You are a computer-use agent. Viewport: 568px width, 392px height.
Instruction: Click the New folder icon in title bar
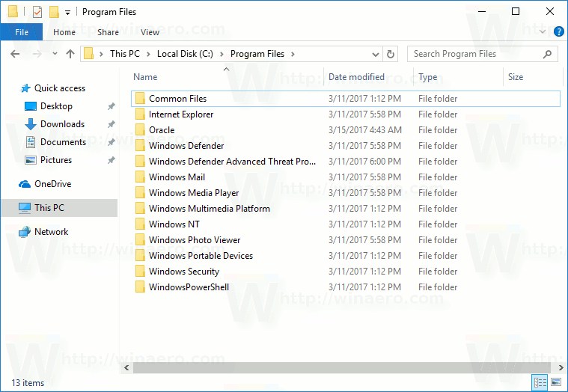pyautogui.click(x=54, y=12)
